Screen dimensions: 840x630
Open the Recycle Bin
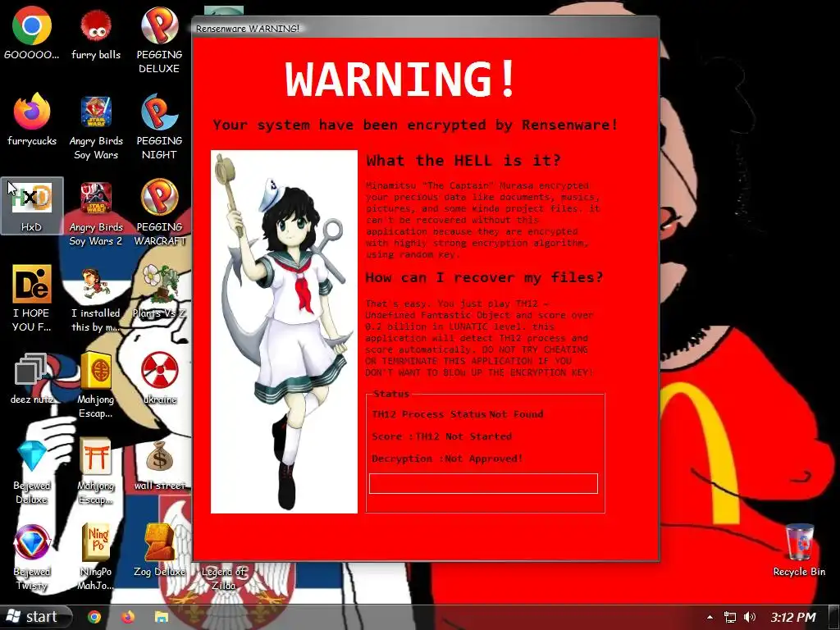(x=799, y=550)
